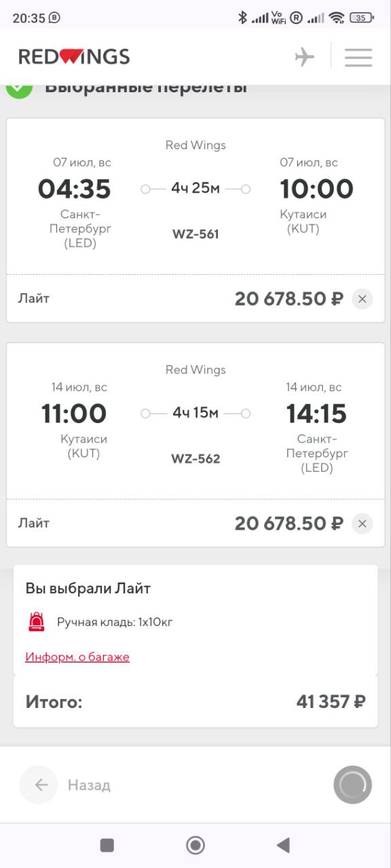391x868 pixels.
Task: Tap the Лайт fare on first flight
Action: pos(34,298)
